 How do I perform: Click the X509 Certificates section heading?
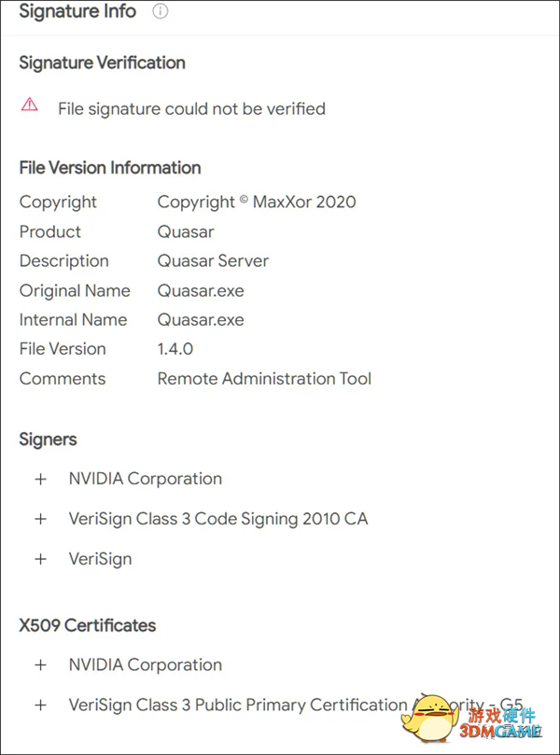click(88, 625)
